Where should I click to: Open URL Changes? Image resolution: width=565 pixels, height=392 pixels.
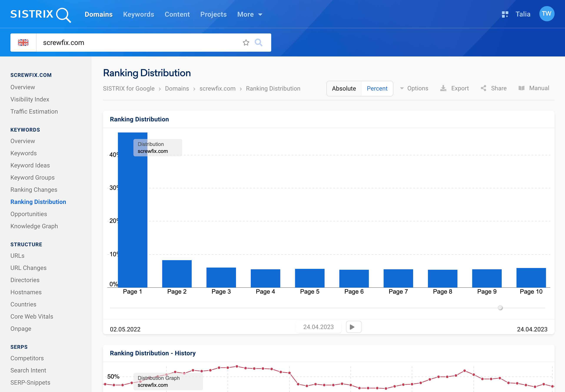pos(28,268)
